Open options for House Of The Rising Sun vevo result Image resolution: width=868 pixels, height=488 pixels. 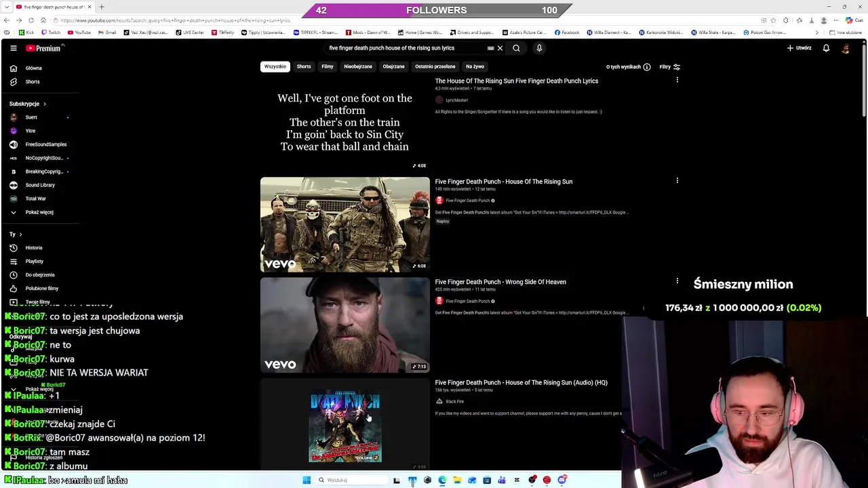pos(677,181)
